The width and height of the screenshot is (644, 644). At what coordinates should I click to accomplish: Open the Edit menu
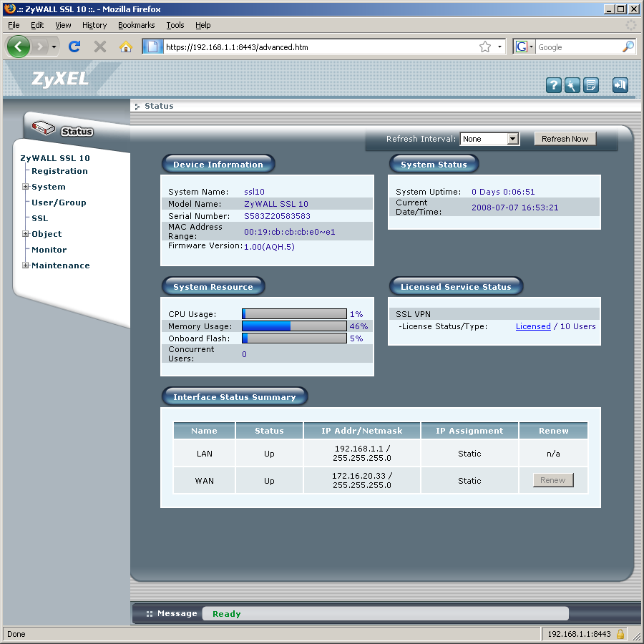(x=37, y=25)
